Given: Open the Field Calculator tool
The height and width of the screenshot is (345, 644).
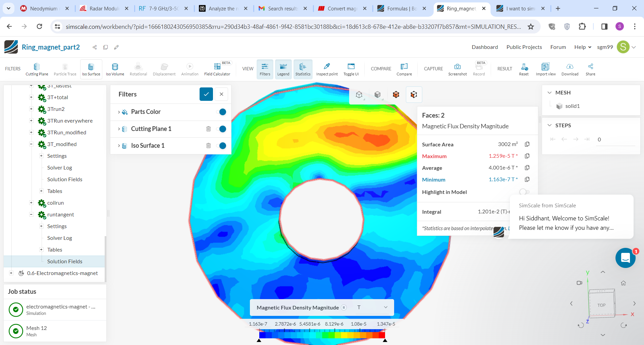Looking at the screenshot, I should (217, 69).
